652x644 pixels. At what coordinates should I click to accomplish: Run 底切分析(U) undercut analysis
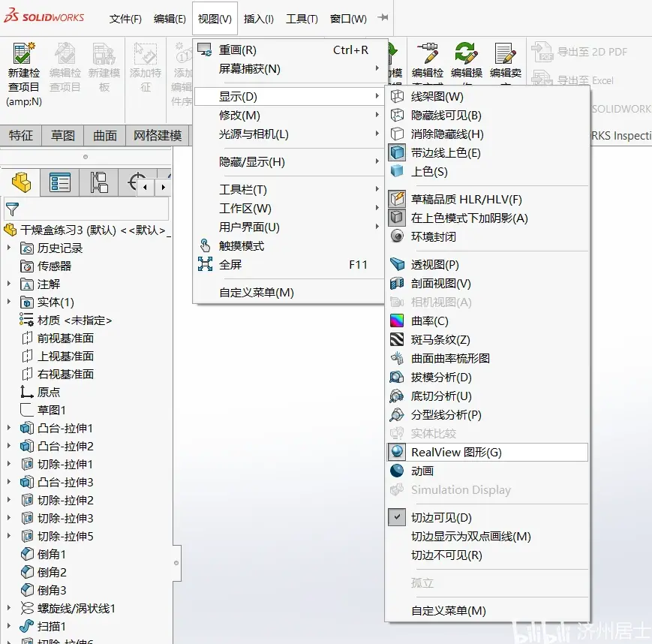[x=488, y=396]
